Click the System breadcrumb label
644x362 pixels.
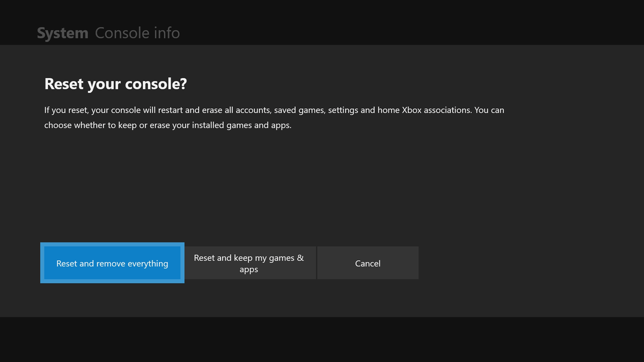(62, 32)
